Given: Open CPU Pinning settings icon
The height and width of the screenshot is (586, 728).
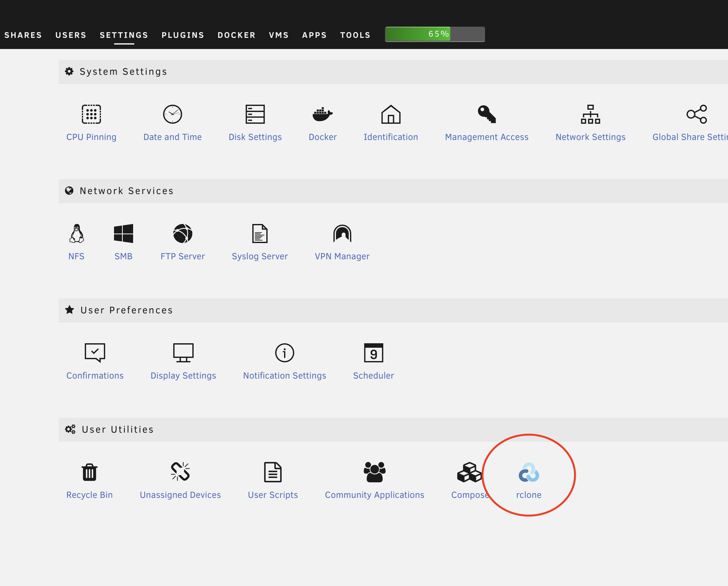Looking at the screenshot, I should [91, 114].
